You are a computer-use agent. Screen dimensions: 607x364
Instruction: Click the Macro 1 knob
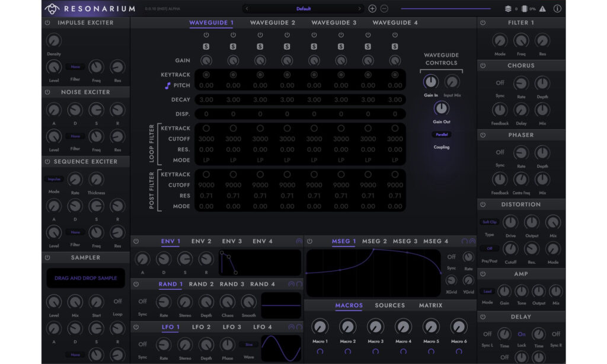320,327
